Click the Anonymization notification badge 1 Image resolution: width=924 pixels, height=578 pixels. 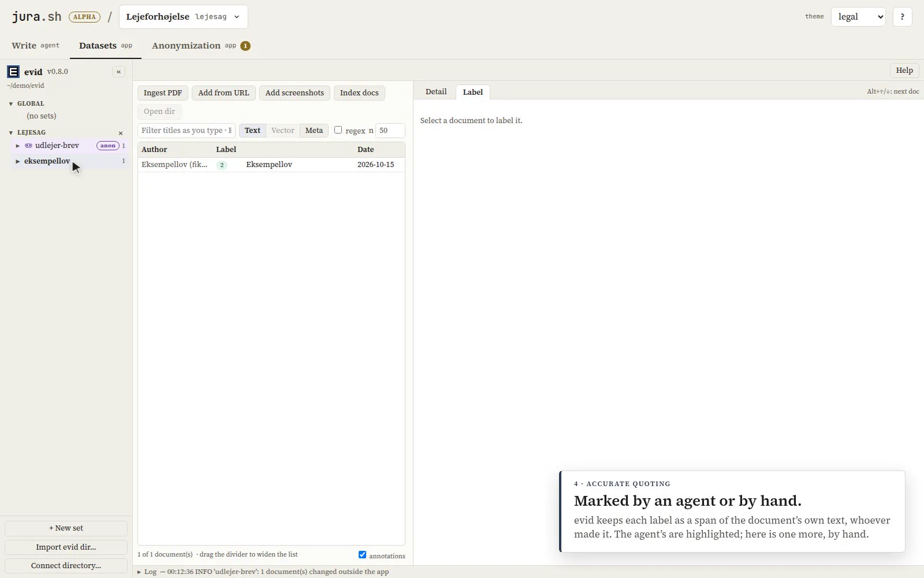[x=245, y=46]
